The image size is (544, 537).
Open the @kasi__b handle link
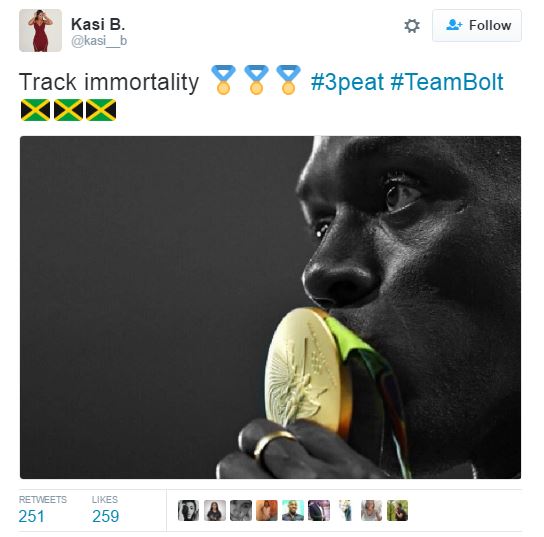pos(99,41)
